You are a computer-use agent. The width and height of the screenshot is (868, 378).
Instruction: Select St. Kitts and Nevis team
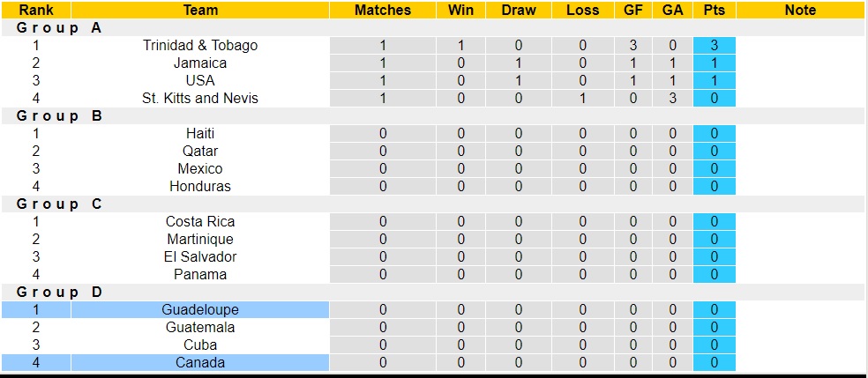(x=200, y=98)
